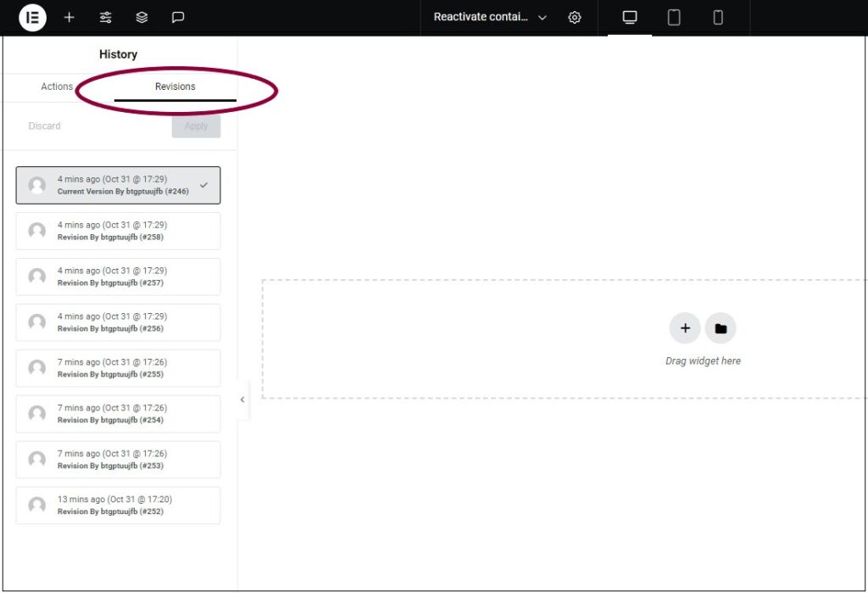Click the Add Element plus icon
Image resolution: width=868 pixels, height=593 pixels.
coord(69,17)
